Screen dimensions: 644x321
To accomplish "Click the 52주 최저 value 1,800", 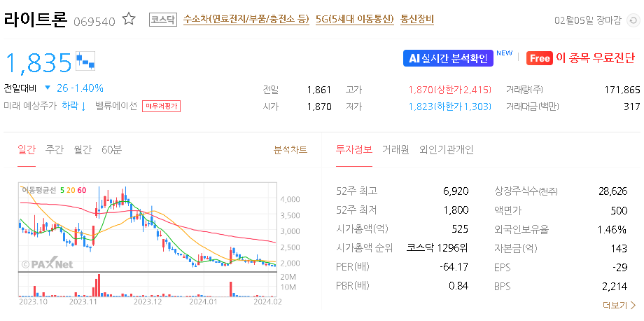I will 456,210.
